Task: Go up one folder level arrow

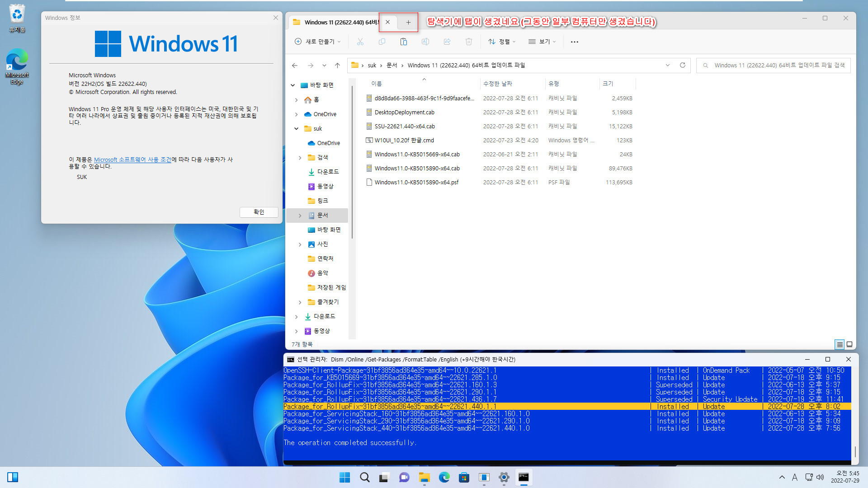Action: tap(337, 66)
